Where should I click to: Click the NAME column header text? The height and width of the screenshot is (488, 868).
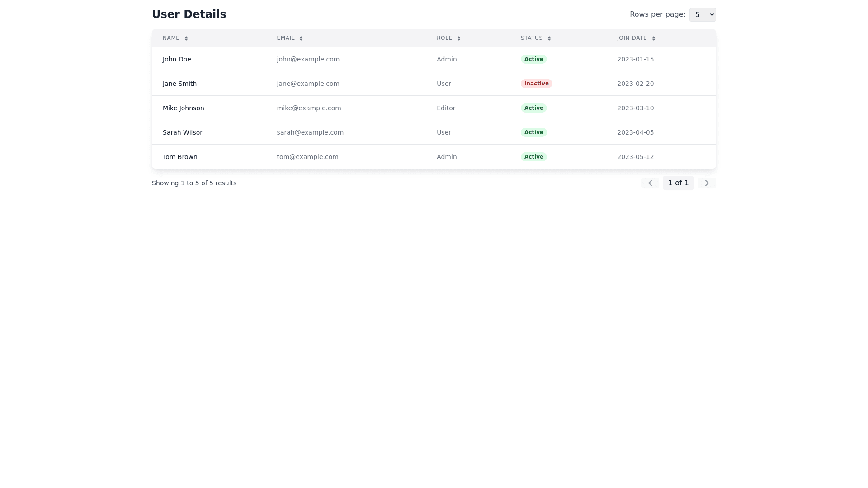(x=171, y=38)
